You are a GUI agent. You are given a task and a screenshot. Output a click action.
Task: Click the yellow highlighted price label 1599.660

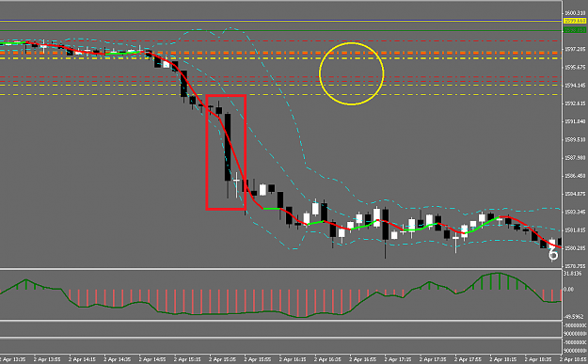coord(575,21)
